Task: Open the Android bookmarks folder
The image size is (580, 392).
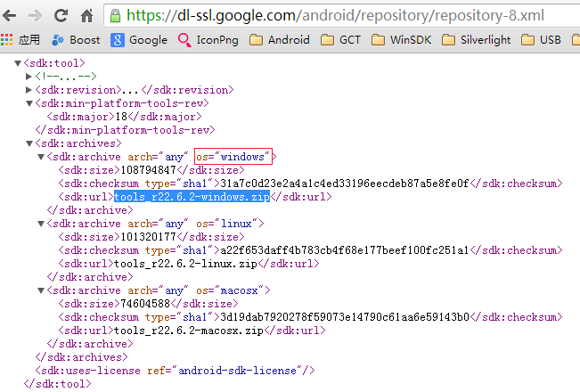Action: (279, 39)
